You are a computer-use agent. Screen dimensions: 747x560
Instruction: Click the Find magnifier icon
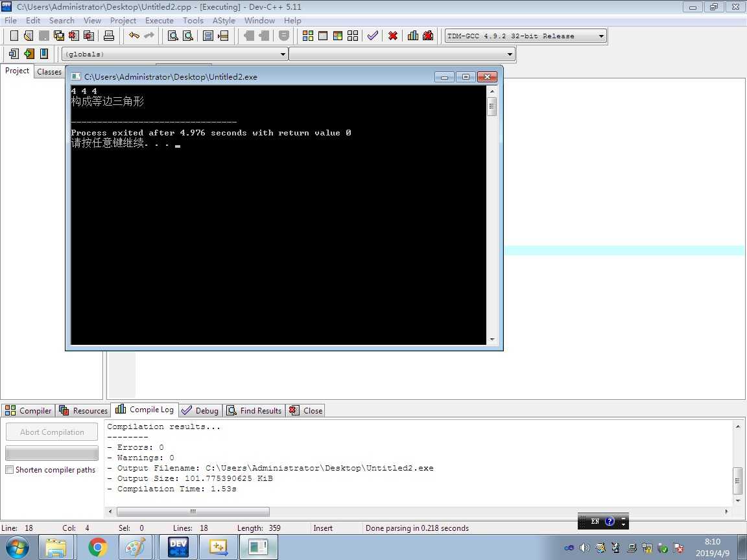pos(173,36)
